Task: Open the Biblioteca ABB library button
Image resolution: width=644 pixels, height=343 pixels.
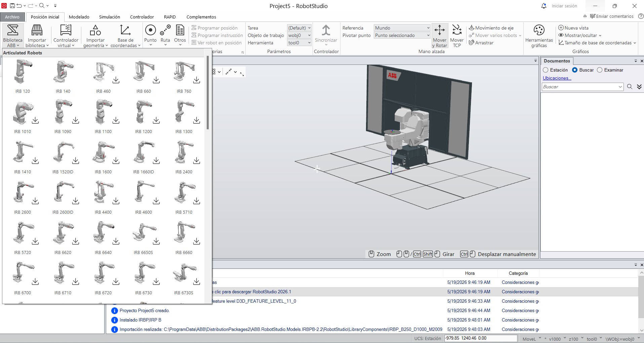Action: (13, 36)
